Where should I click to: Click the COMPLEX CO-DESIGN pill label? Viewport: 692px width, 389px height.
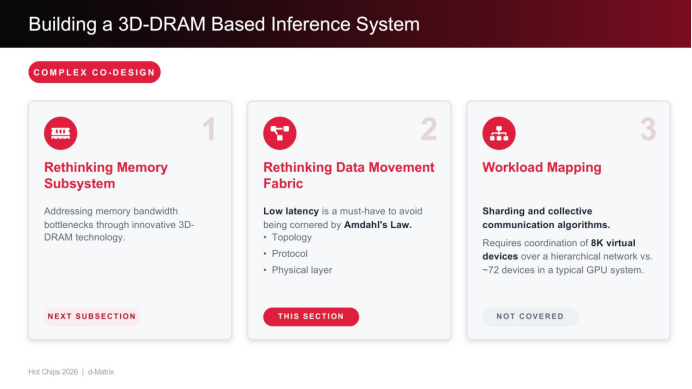[x=94, y=72]
